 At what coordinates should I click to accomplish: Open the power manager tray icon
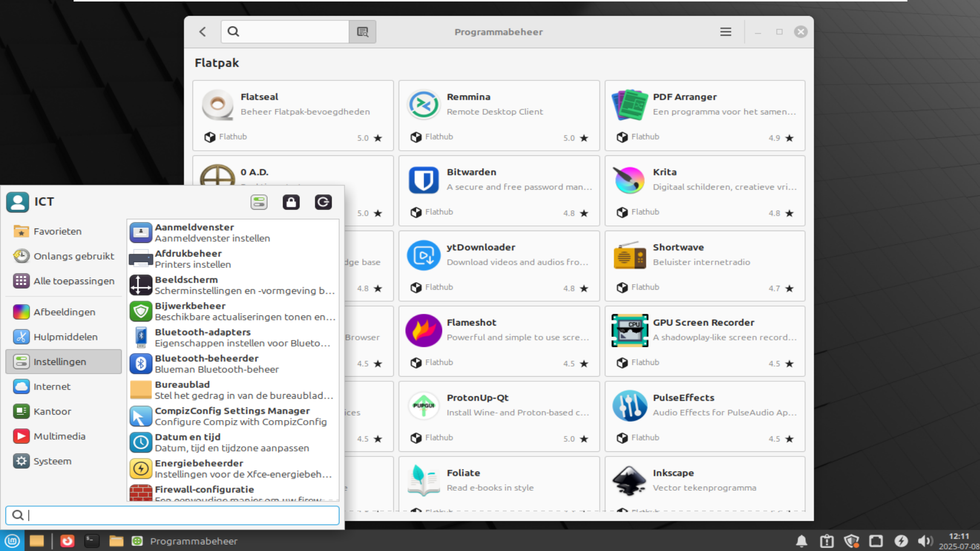click(x=901, y=541)
